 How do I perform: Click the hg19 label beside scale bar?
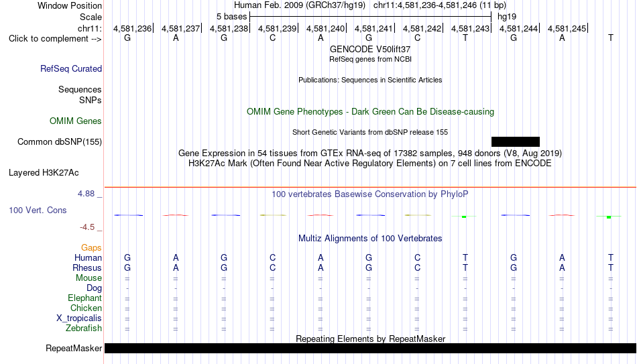[507, 17]
